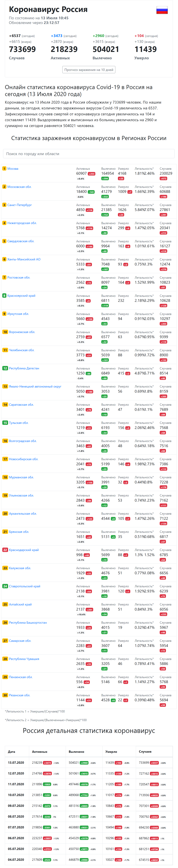
Task: Open the Рязанская обл. link
Action: point(20,695)
